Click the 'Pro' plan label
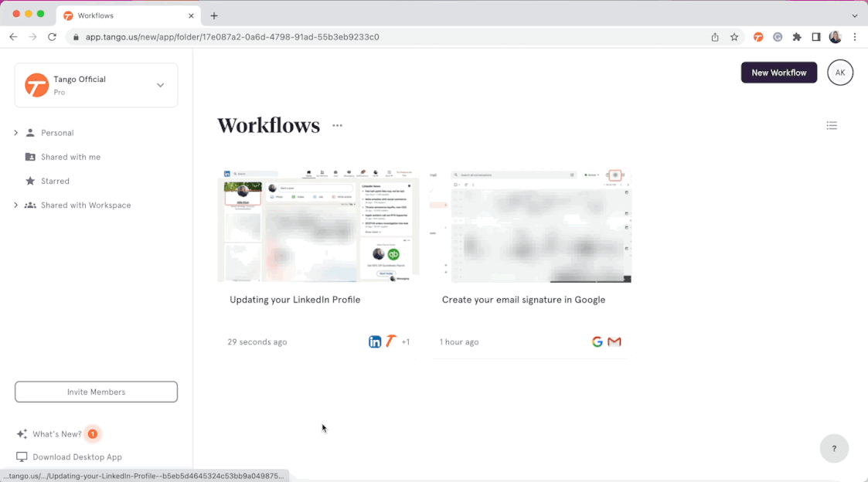This screenshot has height=482, width=868. 60,93
